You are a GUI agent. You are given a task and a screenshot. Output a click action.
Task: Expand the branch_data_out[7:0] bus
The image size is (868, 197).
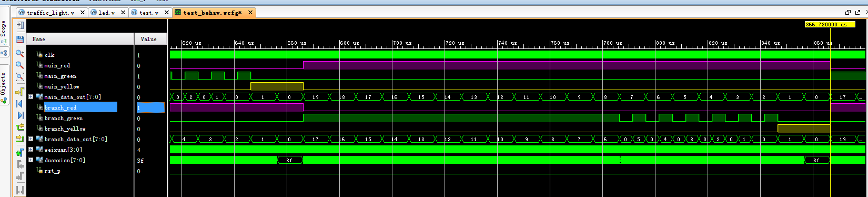pos(31,139)
